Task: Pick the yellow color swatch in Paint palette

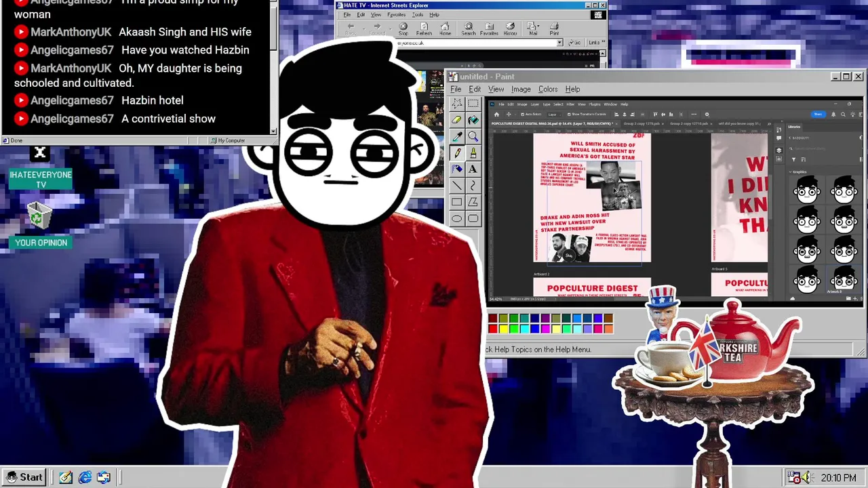Action: click(503, 329)
